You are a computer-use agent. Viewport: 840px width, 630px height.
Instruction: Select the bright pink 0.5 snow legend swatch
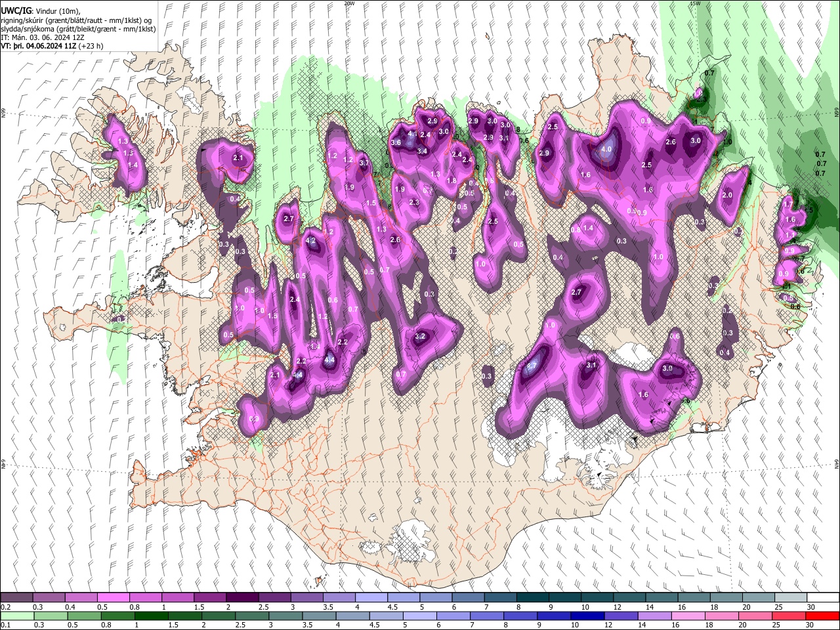[x=114, y=598]
